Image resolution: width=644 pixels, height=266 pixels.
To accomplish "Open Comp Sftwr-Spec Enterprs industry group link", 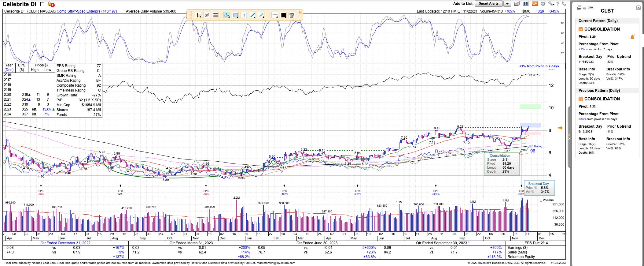I will pyautogui.click(x=87, y=11).
